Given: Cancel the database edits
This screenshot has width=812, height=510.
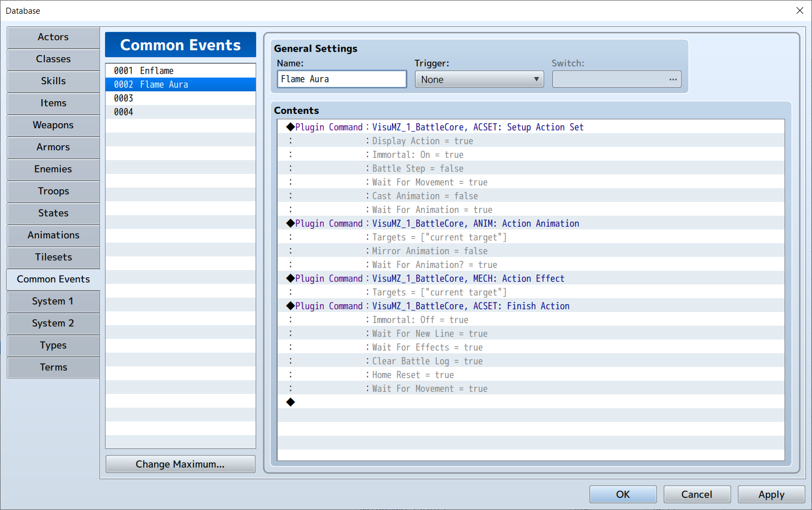Looking at the screenshot, I should pos(697,494).
